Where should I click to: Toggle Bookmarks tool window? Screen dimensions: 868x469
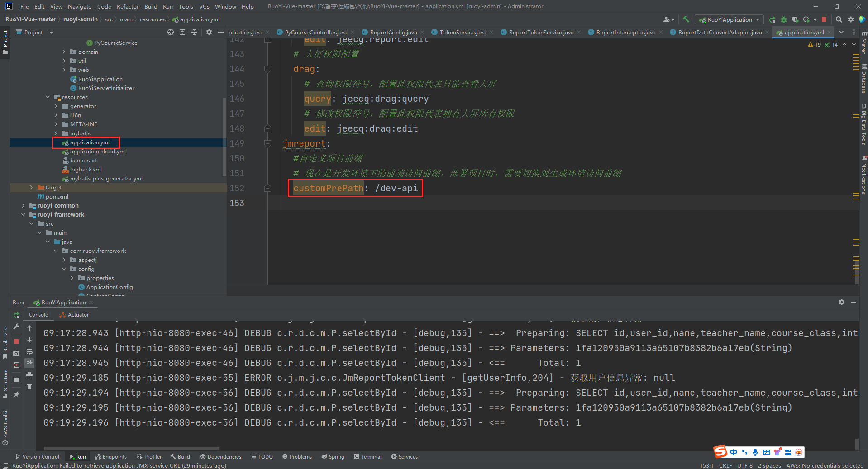click(x=5, y=342)
